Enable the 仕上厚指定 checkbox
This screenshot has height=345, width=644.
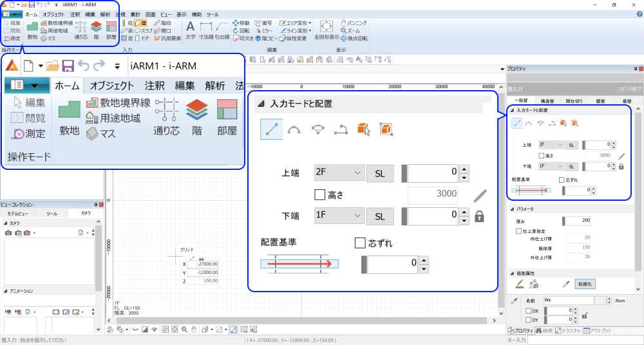click(518, 231)
